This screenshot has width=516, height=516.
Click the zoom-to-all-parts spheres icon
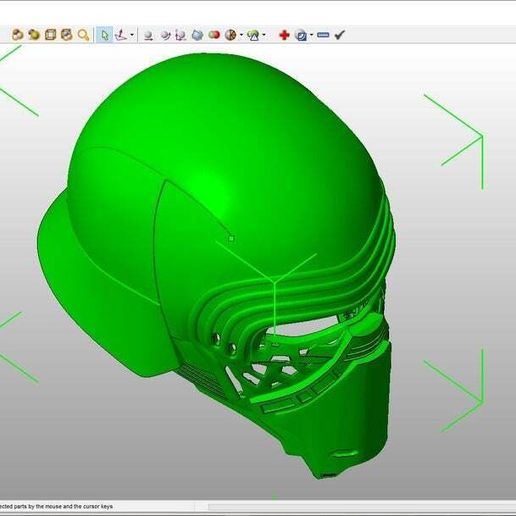[17, 35]
